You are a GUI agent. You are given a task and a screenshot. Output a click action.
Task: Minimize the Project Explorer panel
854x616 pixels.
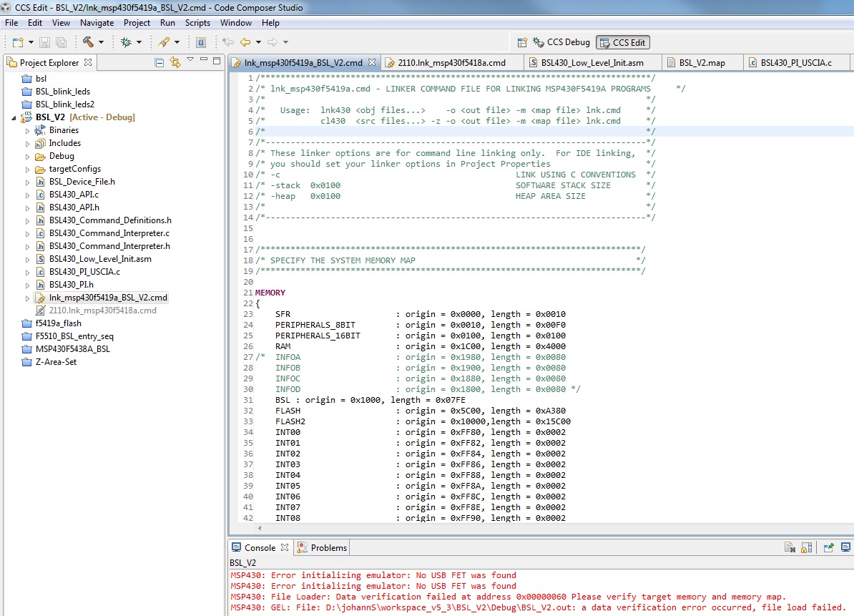[x=204, y=59]
